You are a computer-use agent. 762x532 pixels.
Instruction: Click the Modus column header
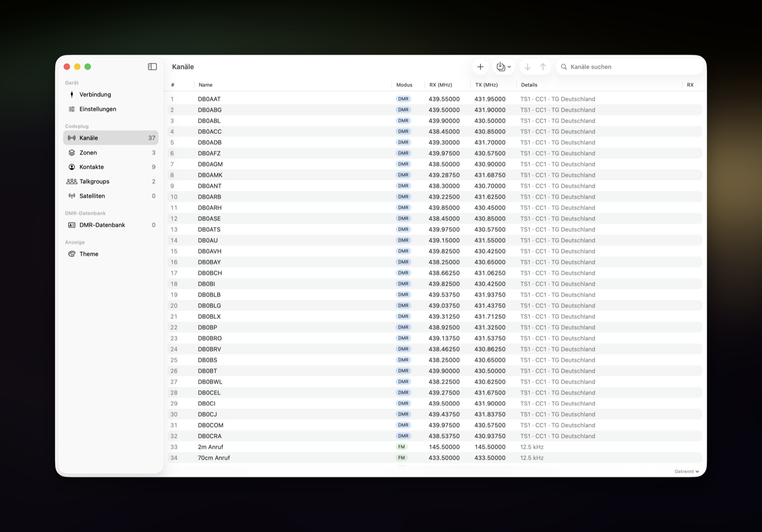tap(404, 85)
